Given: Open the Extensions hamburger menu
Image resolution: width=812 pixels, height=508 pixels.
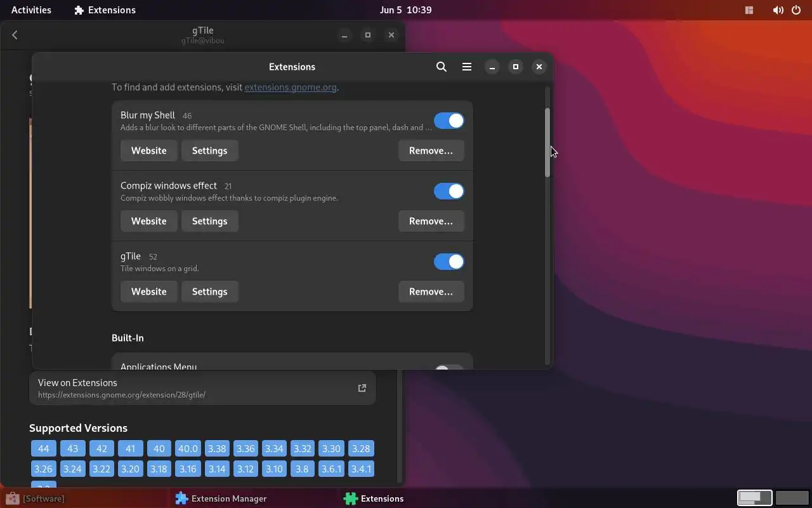Looking at the screenshot, I should pyautogui.click(x=467, y=67).
